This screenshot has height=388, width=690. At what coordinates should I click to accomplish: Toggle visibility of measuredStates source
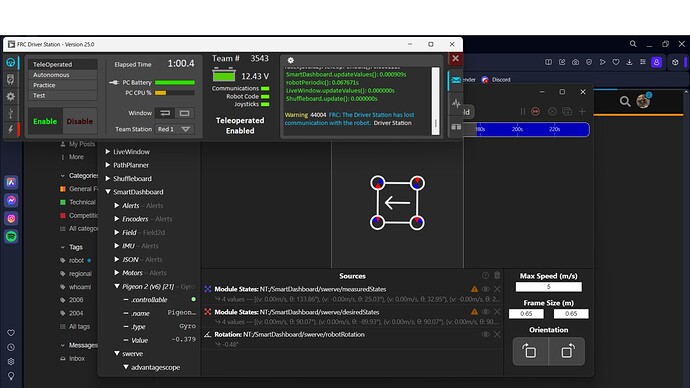[x=485, y=289]
